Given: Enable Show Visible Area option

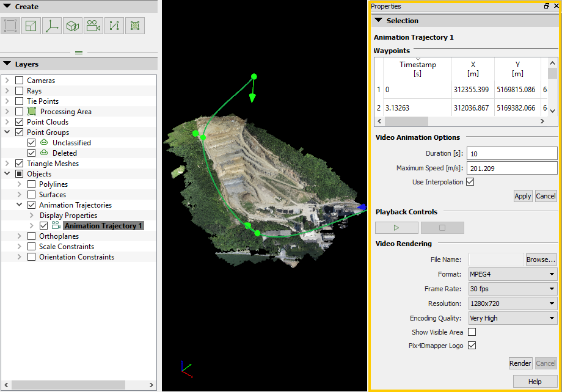Looking at the screenshot, I should point(472,332).
